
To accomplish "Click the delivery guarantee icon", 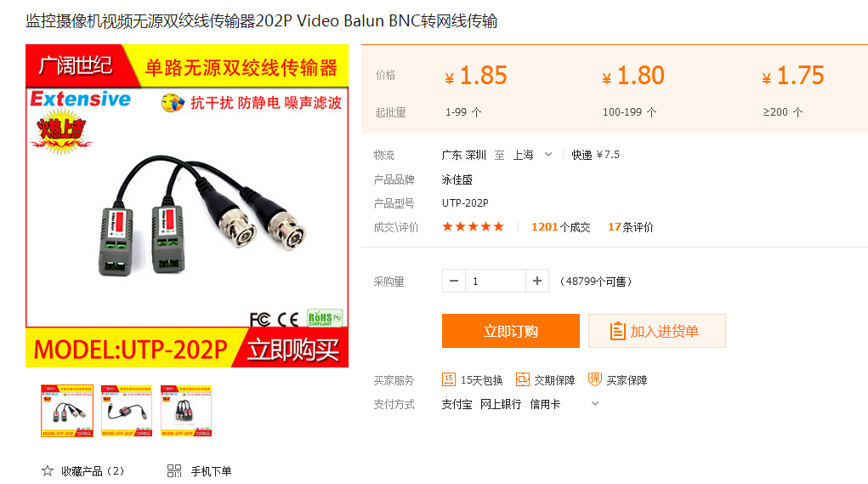I will (x=522, y=379).
